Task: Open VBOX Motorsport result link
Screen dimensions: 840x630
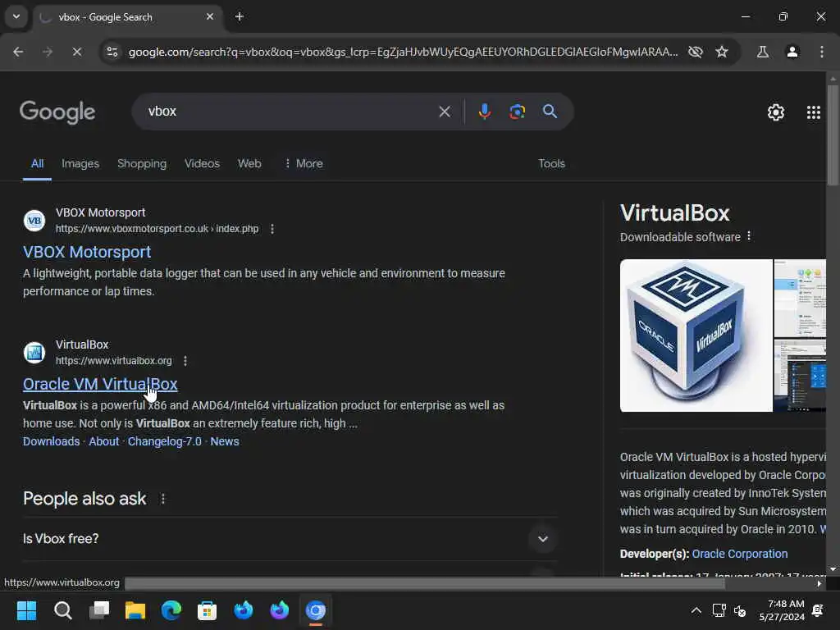Action: tap(87, 252)
